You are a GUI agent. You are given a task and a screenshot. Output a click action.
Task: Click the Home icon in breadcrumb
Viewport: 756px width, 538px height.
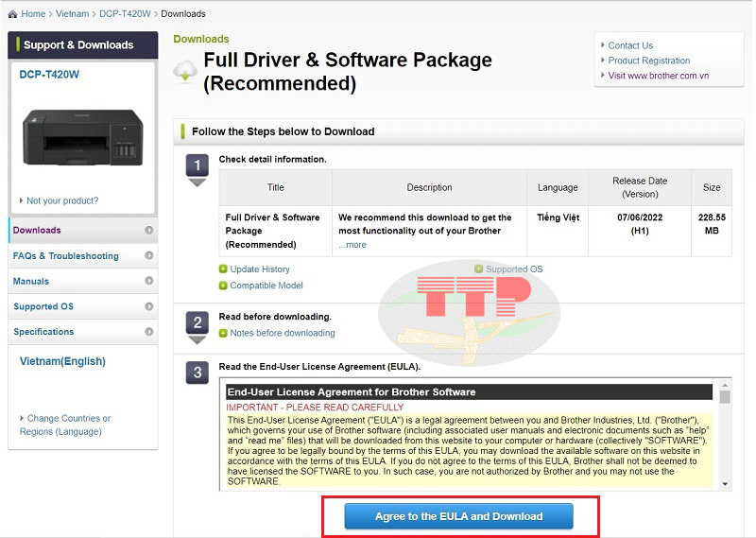tap(12, 14)
